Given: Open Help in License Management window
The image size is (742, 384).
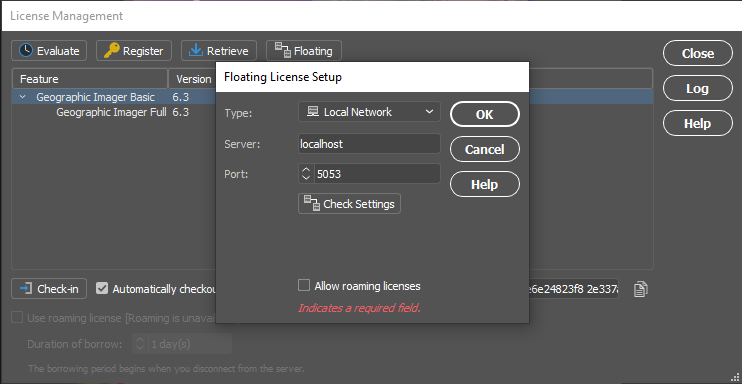Looking at the screenshot, I should click(x=698, y=123).
